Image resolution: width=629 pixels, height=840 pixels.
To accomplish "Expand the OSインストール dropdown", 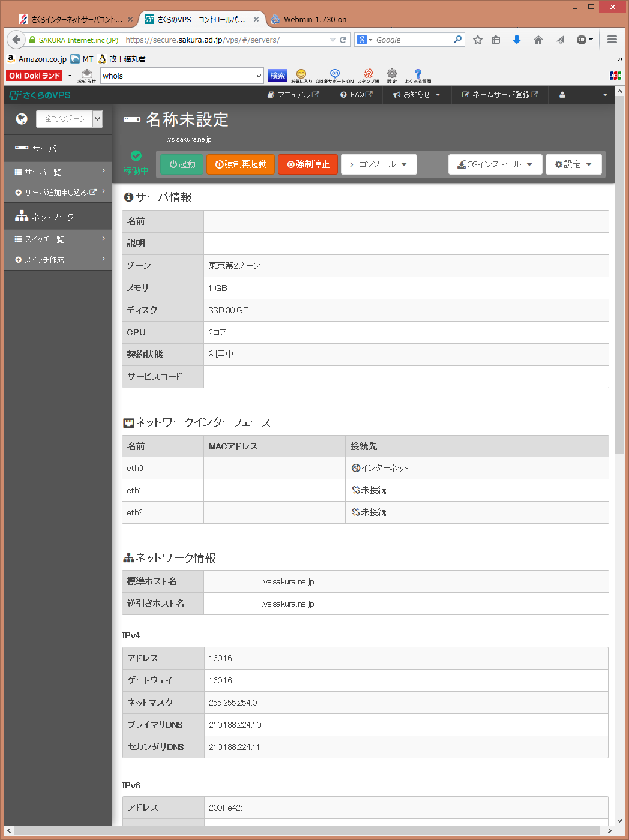I will (495, 164).
